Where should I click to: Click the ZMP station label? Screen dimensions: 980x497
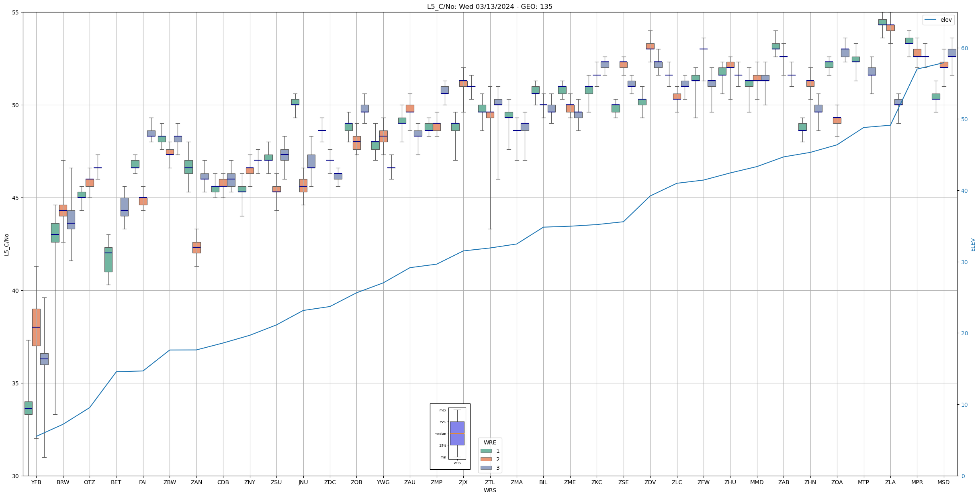point(436,482)
